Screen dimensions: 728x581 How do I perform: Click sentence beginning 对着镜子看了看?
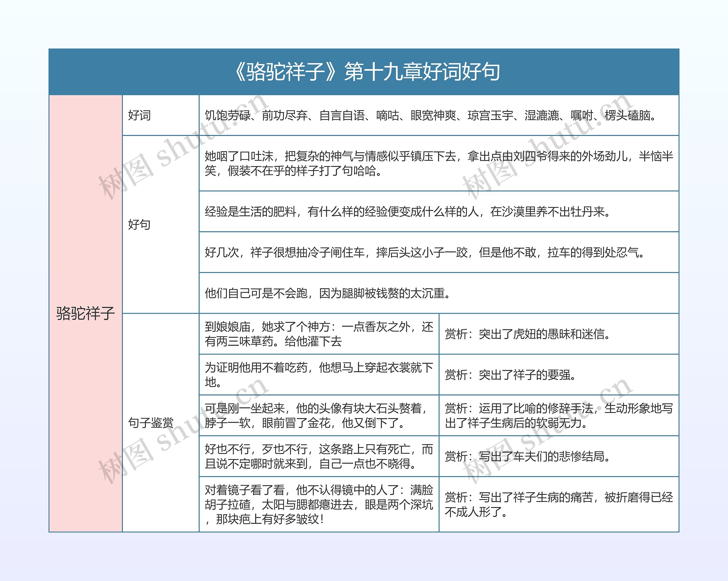coord(319,505)
